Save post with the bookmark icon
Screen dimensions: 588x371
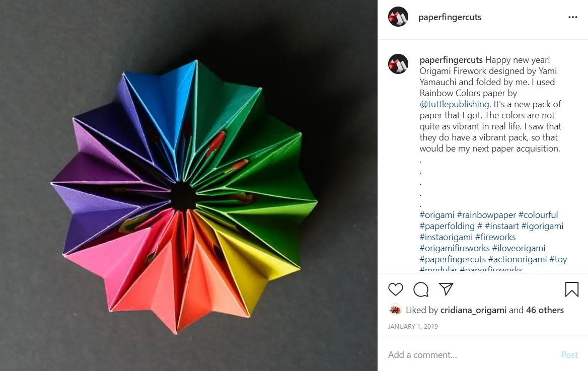[x=571, y=289]
